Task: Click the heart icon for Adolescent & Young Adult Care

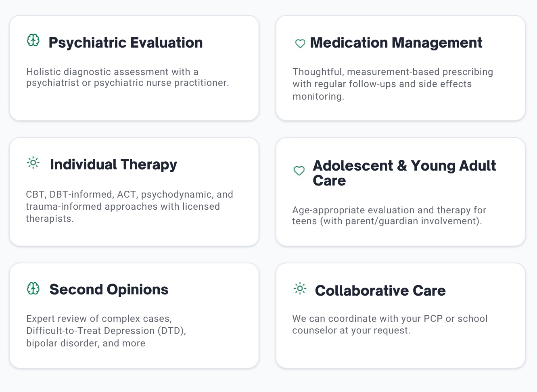Action: [299, 171]
